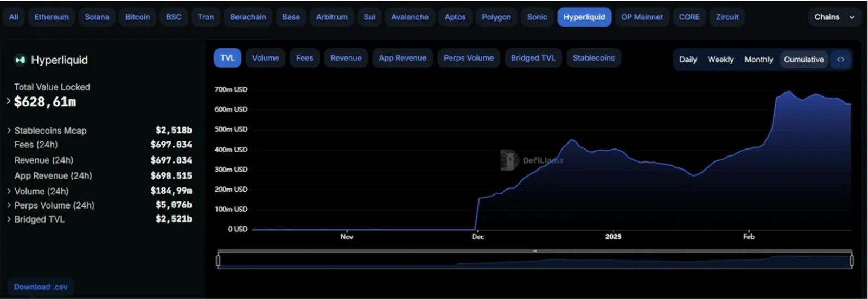Viewport: 868px width, 299px height.
Task: Choose Cumulative chart grouping
Action: [x=803, y=60]
